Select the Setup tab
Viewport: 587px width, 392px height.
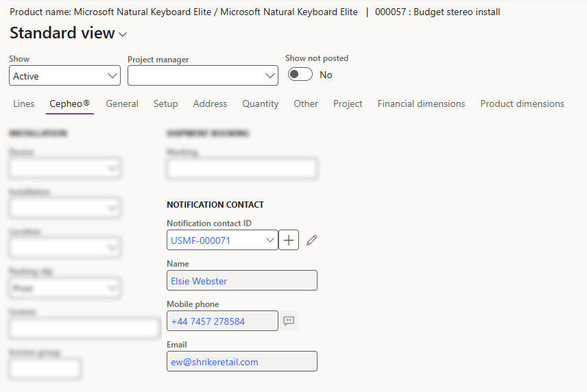click(165, 104)
